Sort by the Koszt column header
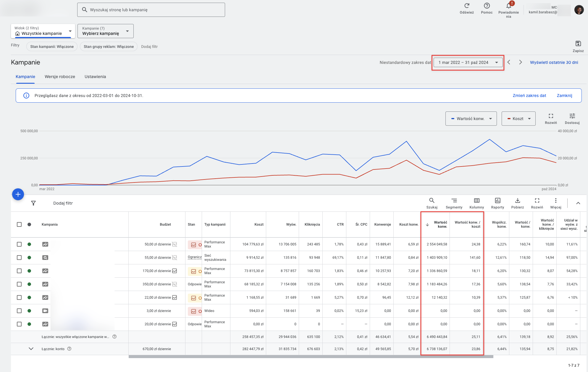588x372 pixels. [x=259, y=224]
